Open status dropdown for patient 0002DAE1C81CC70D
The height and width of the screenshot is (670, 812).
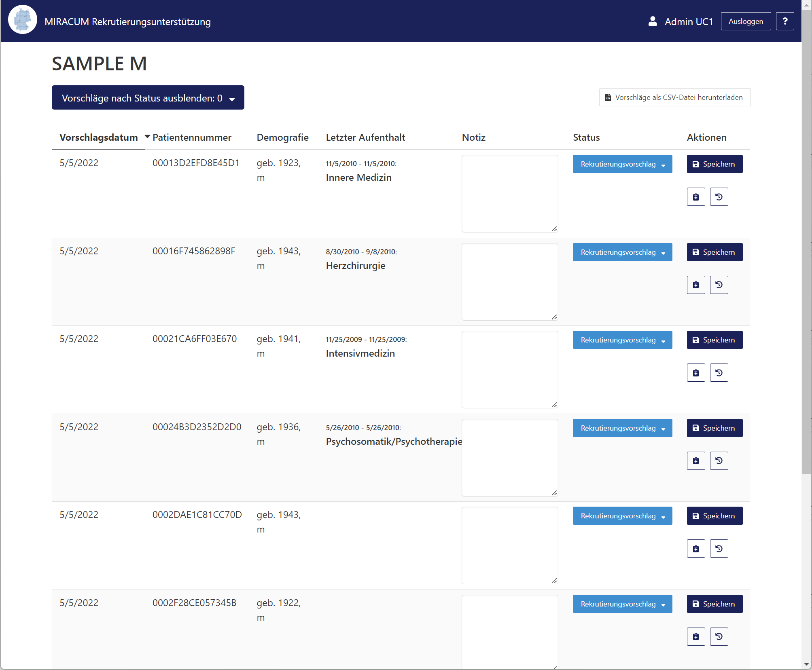[622, 516]
